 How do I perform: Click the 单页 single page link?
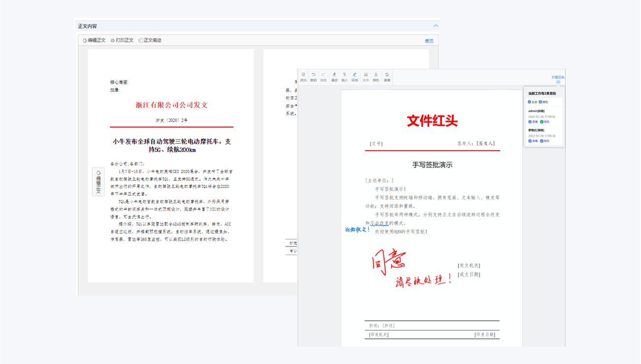tap(429, 41)
